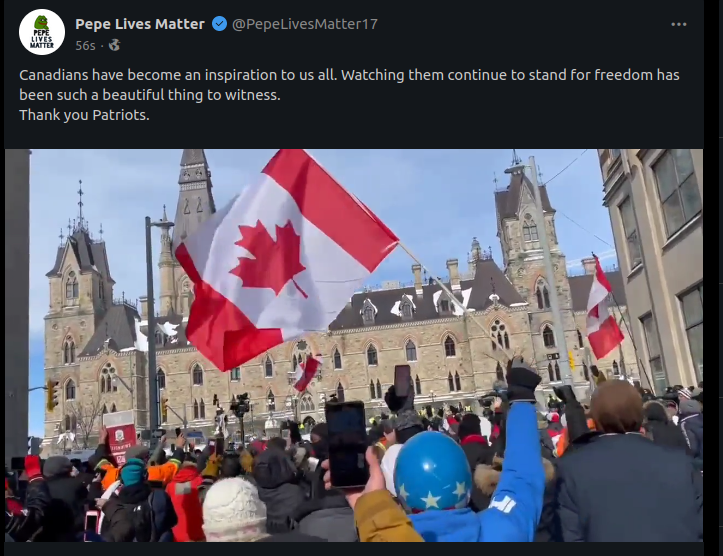The image size is (723, 556).
Task: Open the post via the 56s timestamp
Action: [85, 45]
